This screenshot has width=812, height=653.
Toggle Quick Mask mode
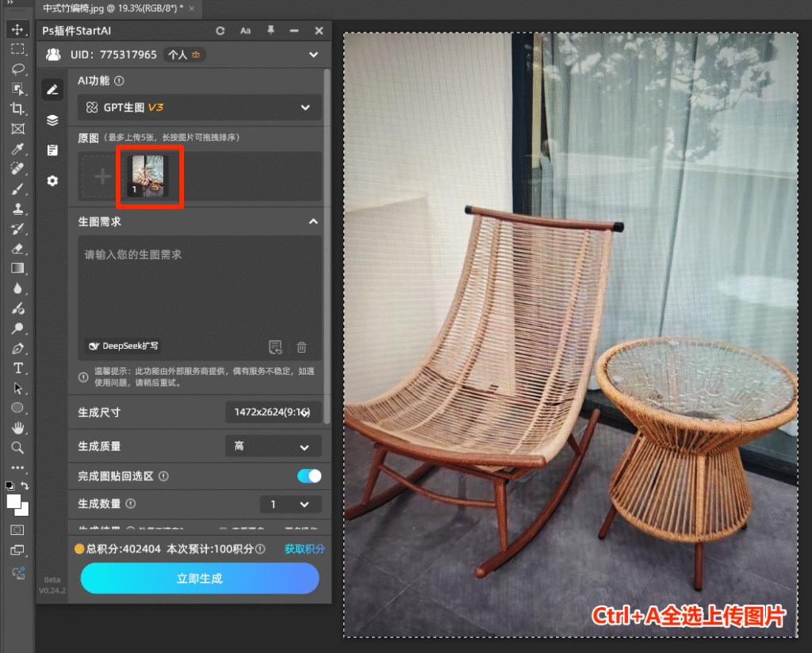17,530
